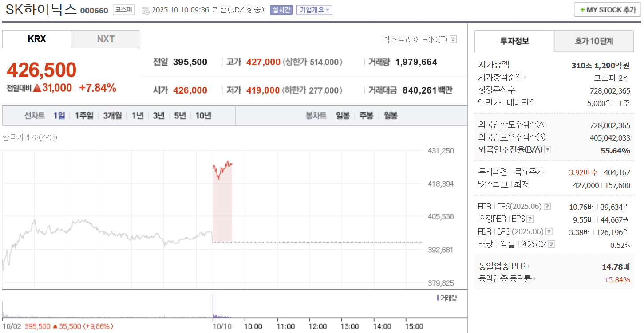Open the 호가 10단계 tab
Viewport: 644px width, 333px height.
593,41
